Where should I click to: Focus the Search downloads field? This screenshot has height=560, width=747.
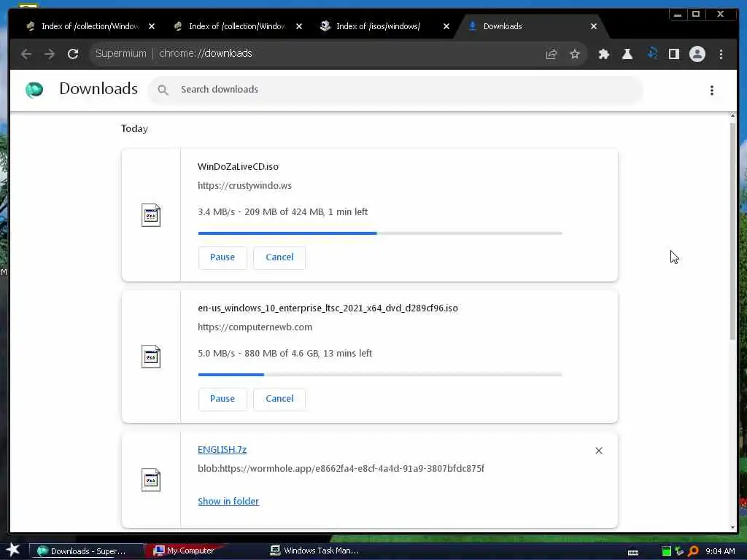395,90
